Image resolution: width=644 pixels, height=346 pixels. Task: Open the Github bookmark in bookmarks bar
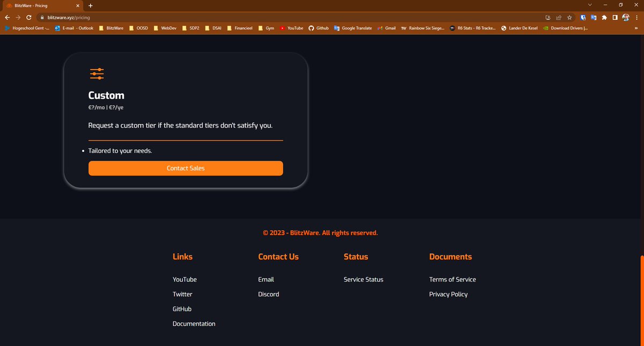pyautogui.click(x=319, y=28)
